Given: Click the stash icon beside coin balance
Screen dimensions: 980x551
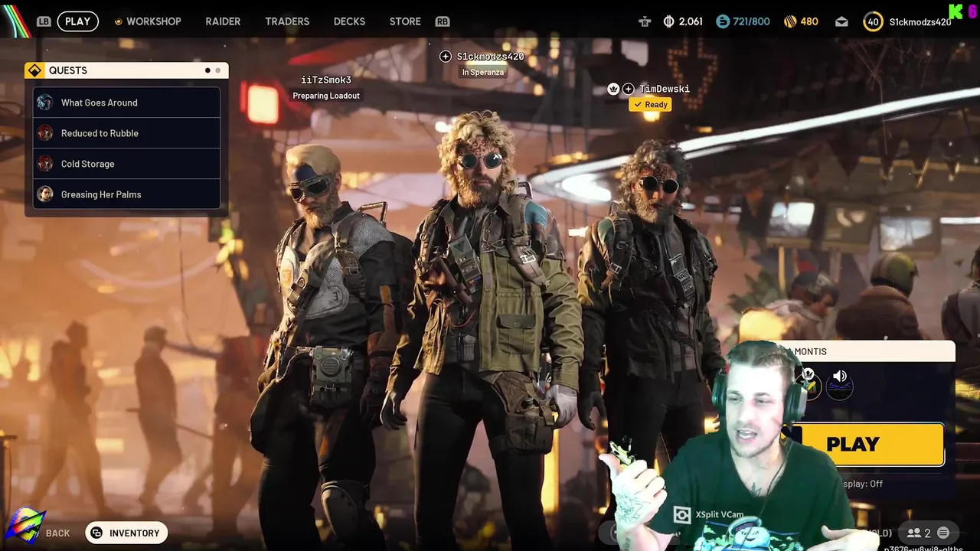Looking at the screenshot, I should [645, 21].
